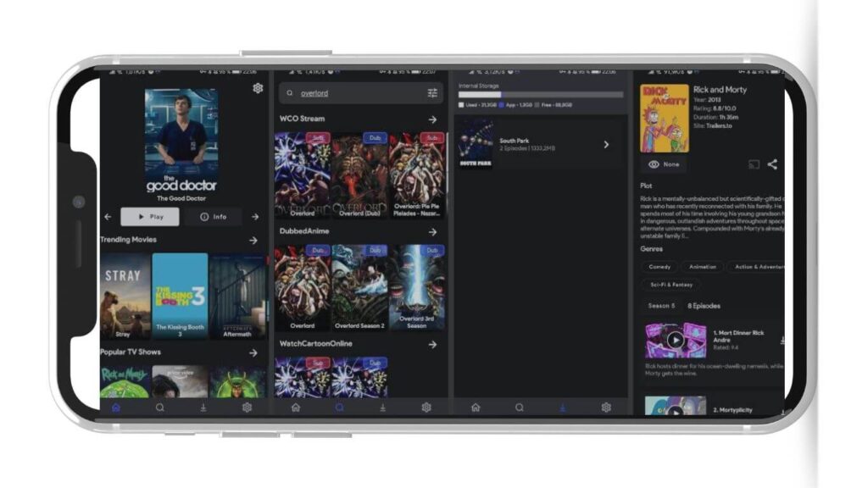Screen dimensions: 868x488
Task: Open Rick and Morty poster in Popular TV Shows
Action: [x=125, y=381]
